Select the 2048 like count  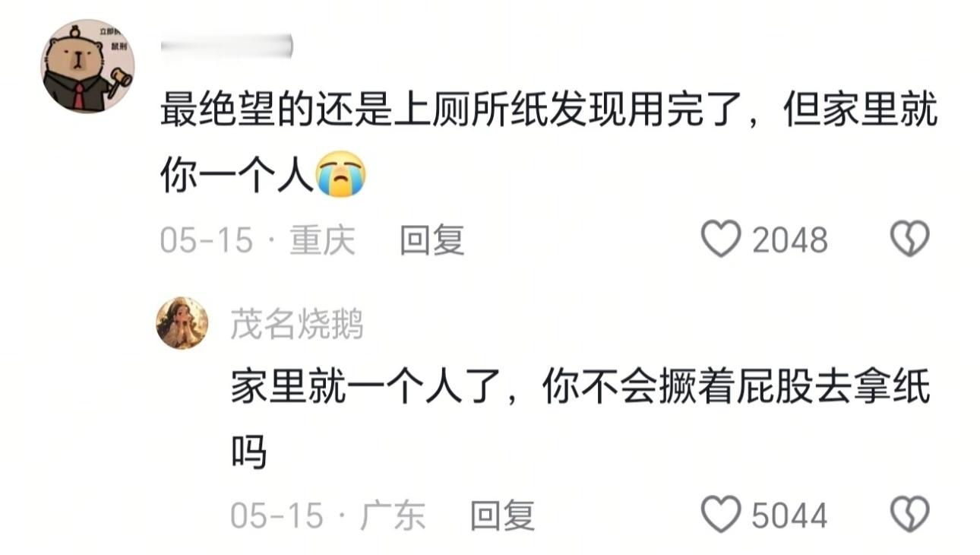pos(789,241)
